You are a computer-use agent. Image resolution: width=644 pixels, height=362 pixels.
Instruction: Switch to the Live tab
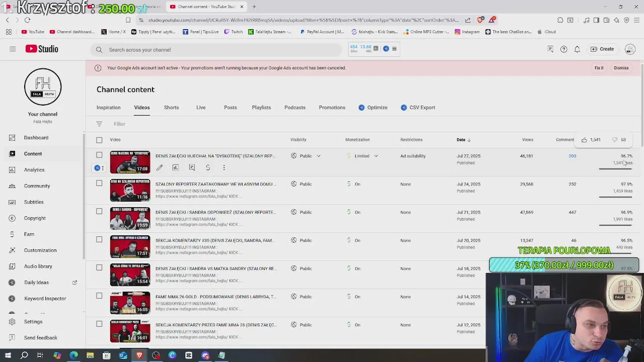click(201, 108)
